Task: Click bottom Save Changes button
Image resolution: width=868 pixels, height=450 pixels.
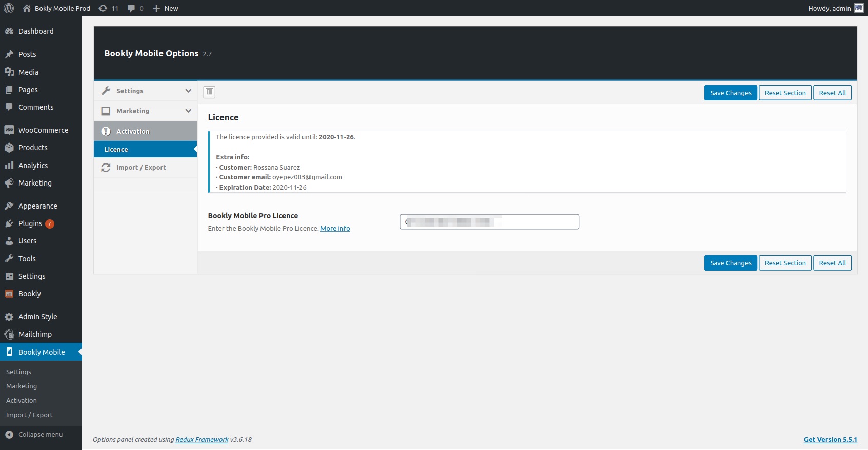Action: 731,263
